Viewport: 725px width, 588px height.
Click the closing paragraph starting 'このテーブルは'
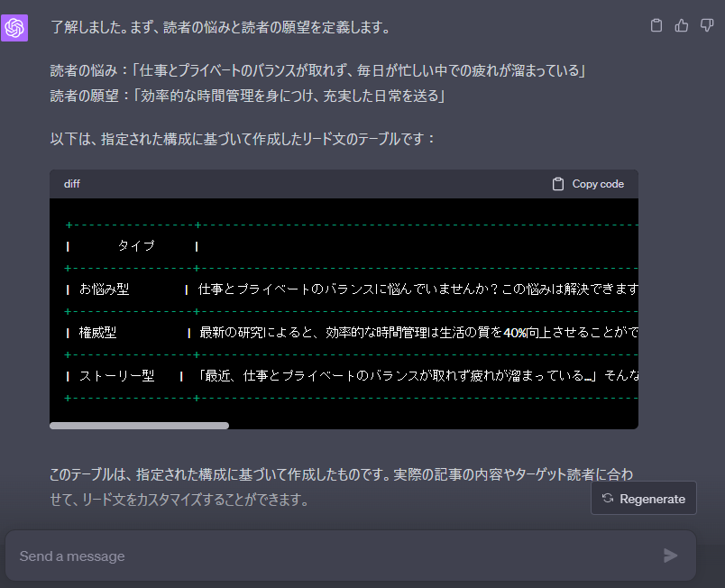pyautogui.click(x=342, y=487)
